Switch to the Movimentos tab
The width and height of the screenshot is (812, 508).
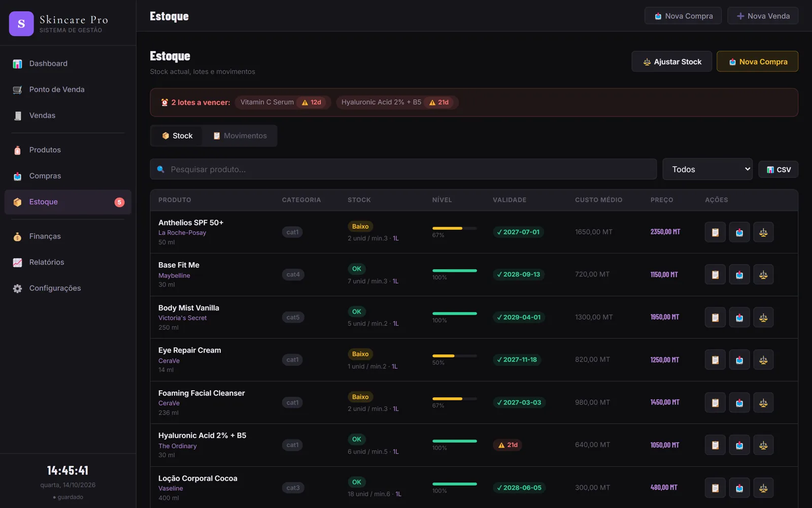coord(240,136)
